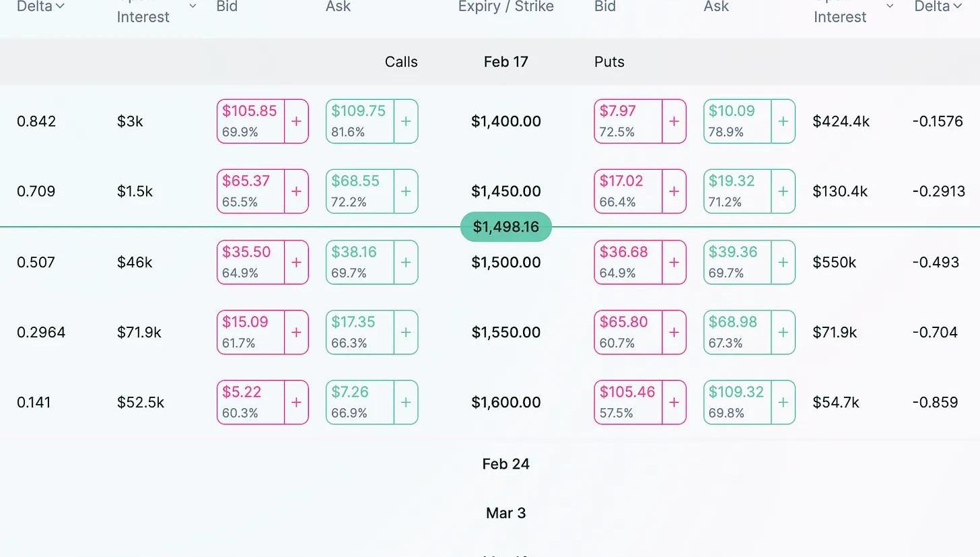Screen dimensions: 980x557
Task: Add the $1,400 call ask at $109.75
Action: pyautogui.click(x=405, y=121)
